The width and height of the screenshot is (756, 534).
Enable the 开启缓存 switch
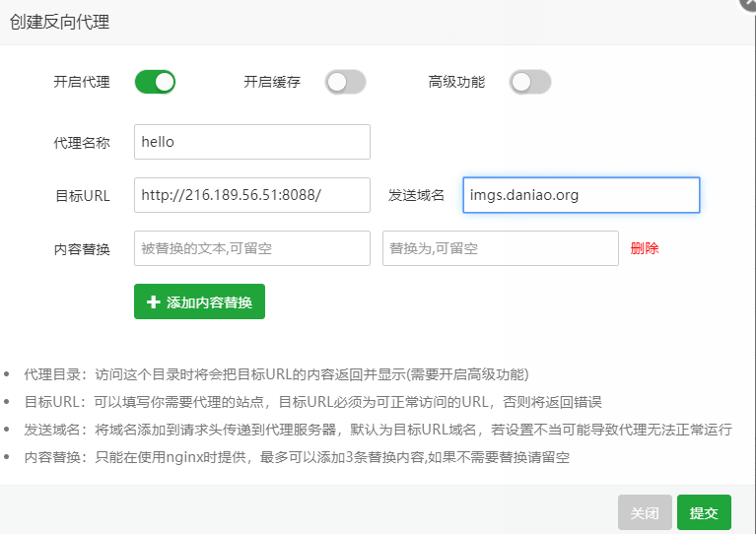click(x=345, y=82)
